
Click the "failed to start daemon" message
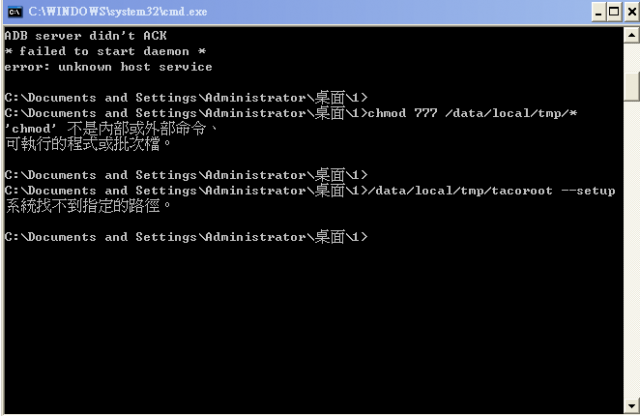coord(104,51)
